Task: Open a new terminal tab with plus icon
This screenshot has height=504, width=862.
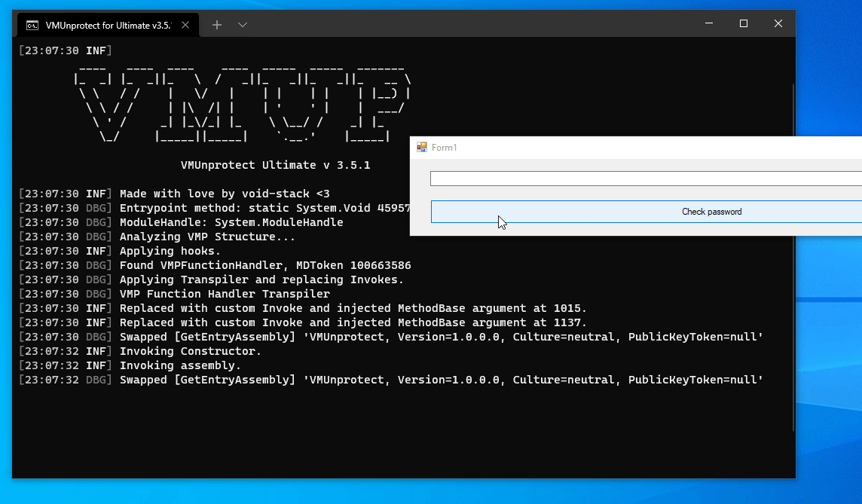Action: click(x=216, y=25)
